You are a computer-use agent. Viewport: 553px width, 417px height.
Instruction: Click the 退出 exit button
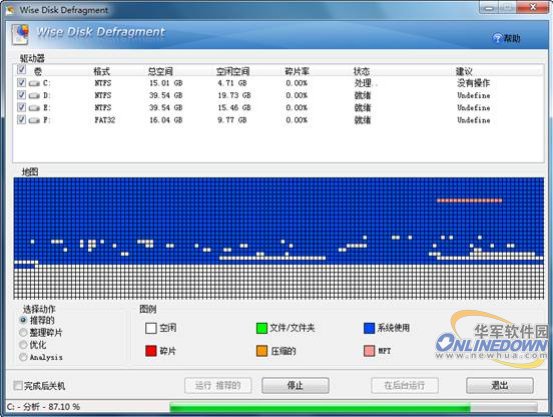coord(500,386)
